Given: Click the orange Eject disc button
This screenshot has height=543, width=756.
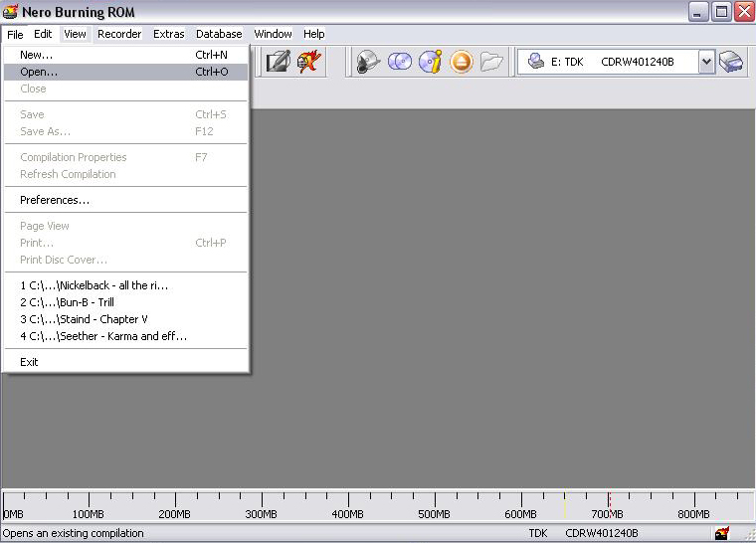Looking at the screenshot, I should (x=462, y=63).
